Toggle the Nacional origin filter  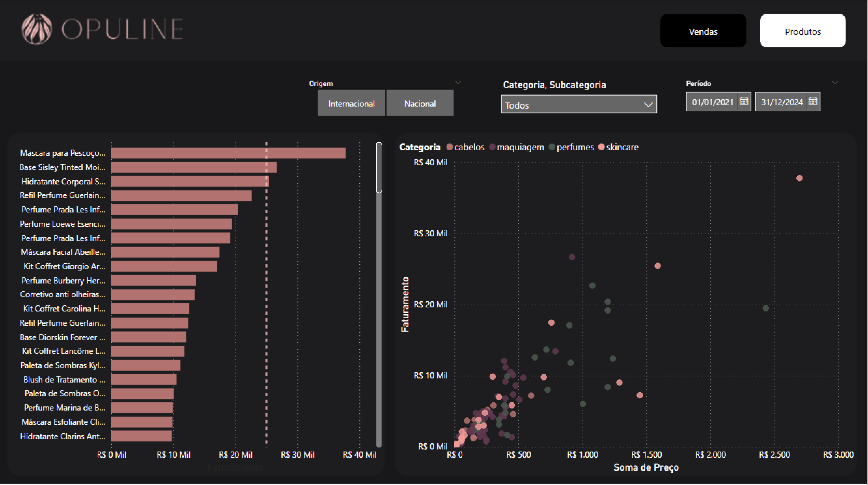(420, 103)
